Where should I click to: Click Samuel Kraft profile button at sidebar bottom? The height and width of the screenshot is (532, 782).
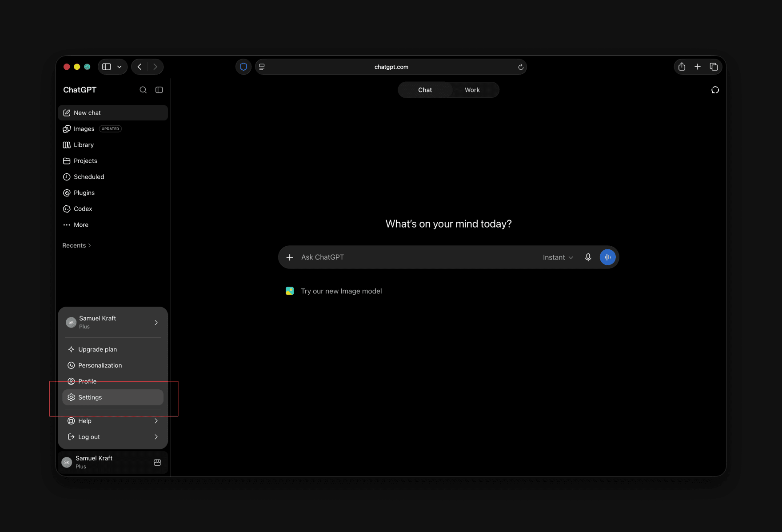[113, 462]
